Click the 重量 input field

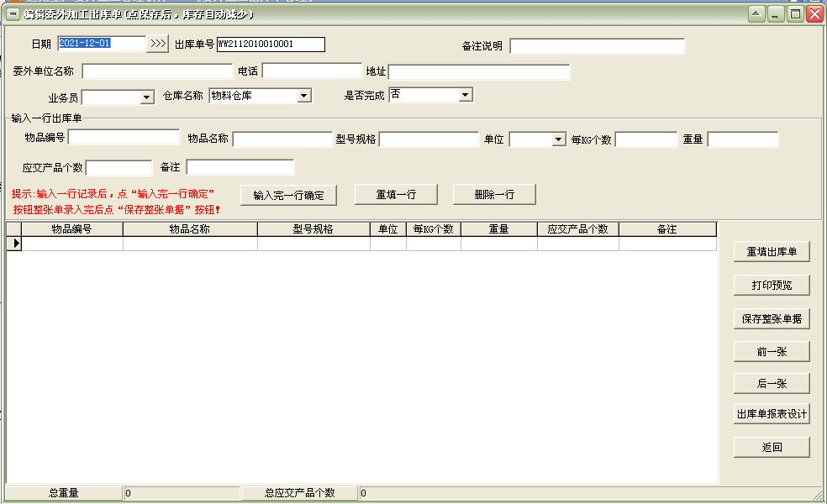tap(743, 139)
